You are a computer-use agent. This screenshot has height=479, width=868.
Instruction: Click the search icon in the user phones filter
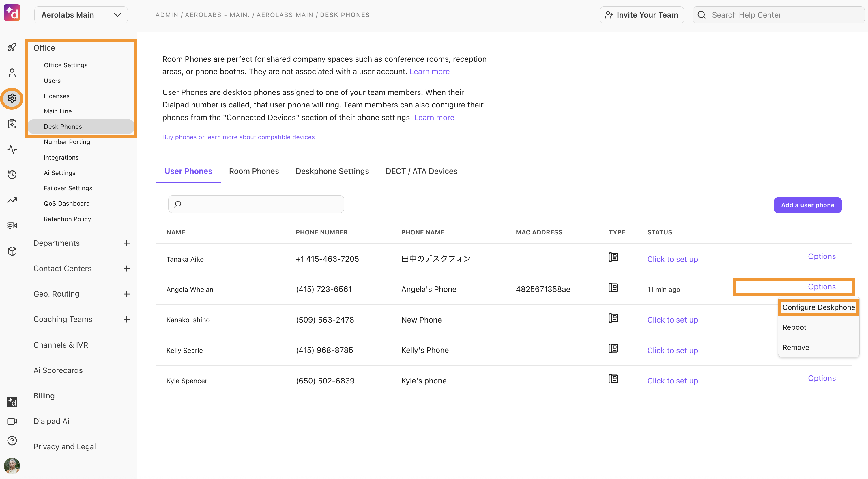(177, 204)
